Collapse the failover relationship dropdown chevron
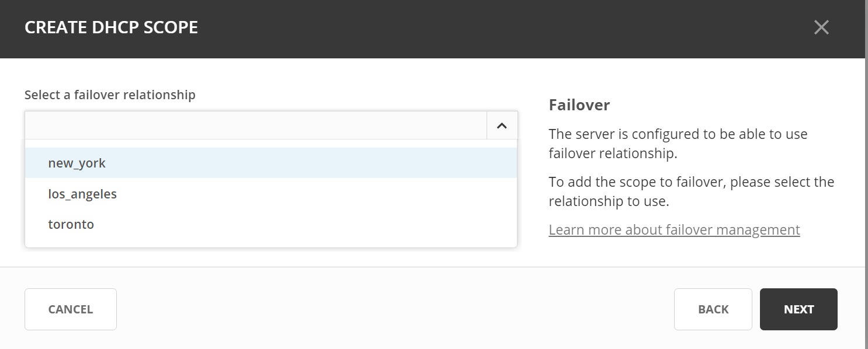Image resolution: width=868 pixels, height=349 pixels. tap(502, 125)
